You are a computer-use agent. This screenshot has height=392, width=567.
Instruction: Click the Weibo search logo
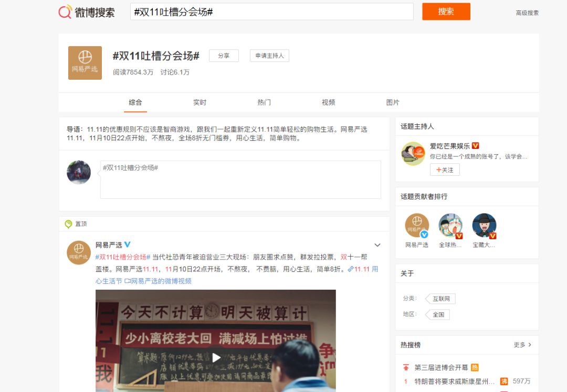coord(86,12)
